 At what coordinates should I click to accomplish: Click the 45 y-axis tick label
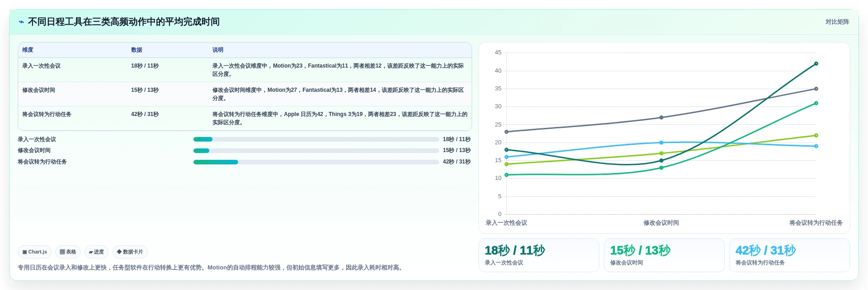pyautogui.click(x=498, y=53)
